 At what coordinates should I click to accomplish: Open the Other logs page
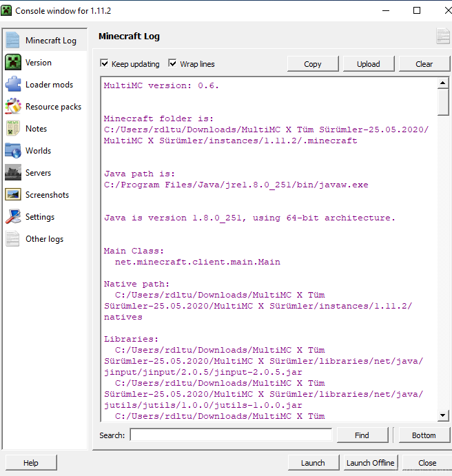(45, 238)
